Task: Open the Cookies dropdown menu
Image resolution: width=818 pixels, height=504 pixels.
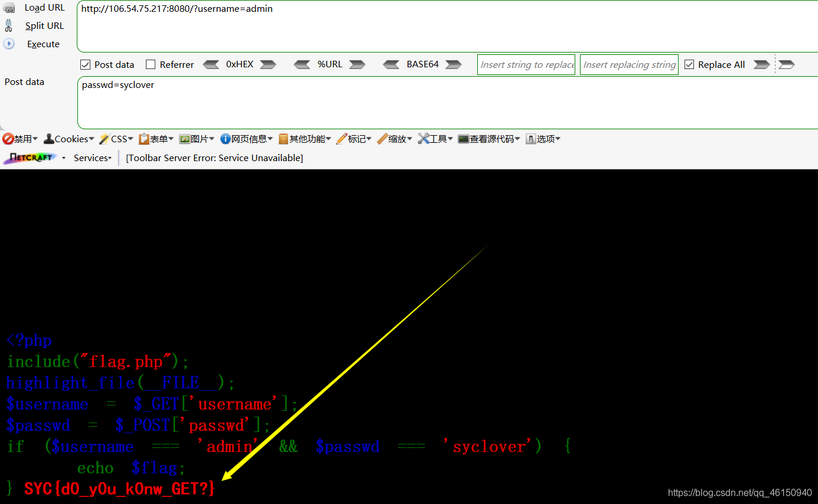Action: [x=69, y=139]
